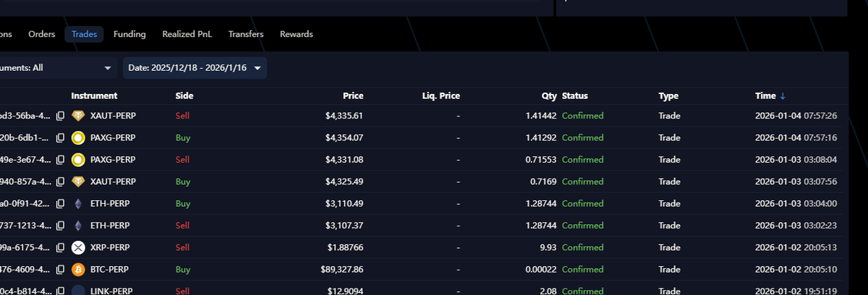The image size is (868, 295).
Task: Toggle Time column sort arrow
Action: click(x=783, y=95)
